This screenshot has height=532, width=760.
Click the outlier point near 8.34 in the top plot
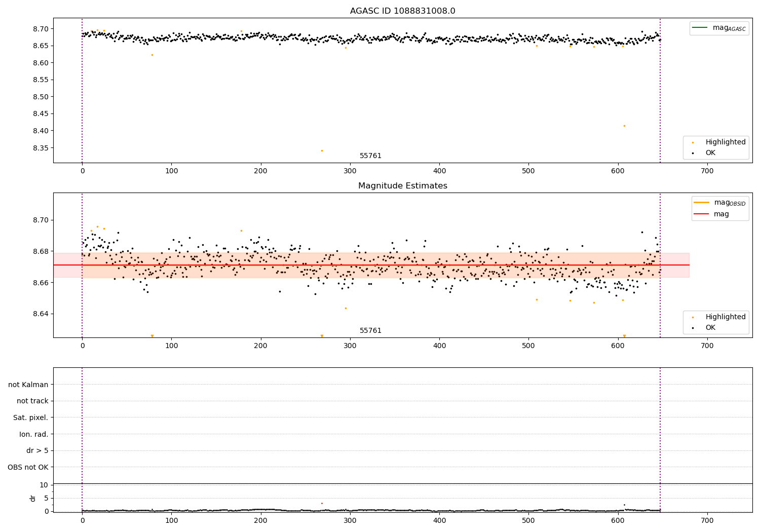tap(322, 150)
